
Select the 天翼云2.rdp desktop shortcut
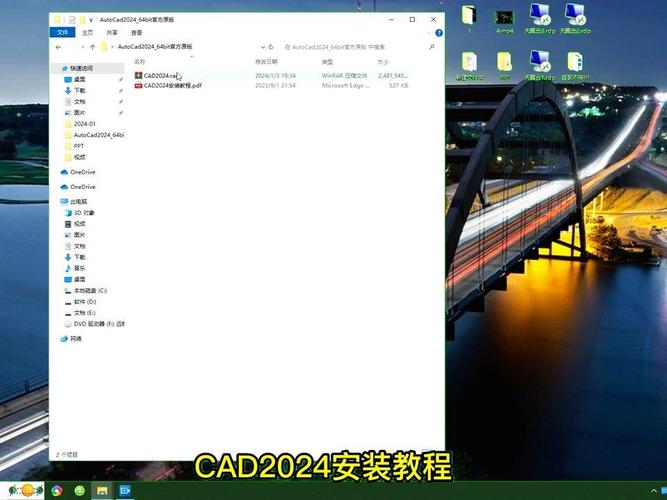pos(575,19)
